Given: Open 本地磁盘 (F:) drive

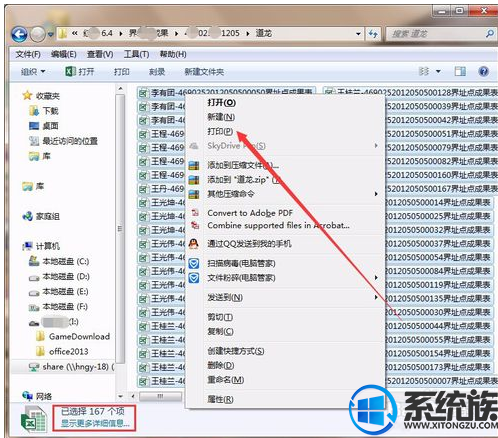Looking at the screenshot, I should pos(58,307).
